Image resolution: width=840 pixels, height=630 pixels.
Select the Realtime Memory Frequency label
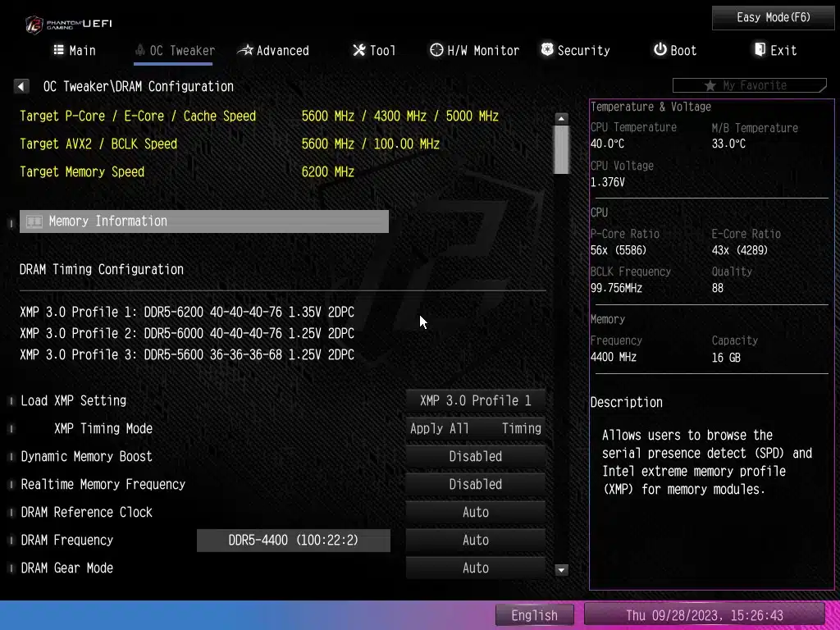(x=103, y=484)
